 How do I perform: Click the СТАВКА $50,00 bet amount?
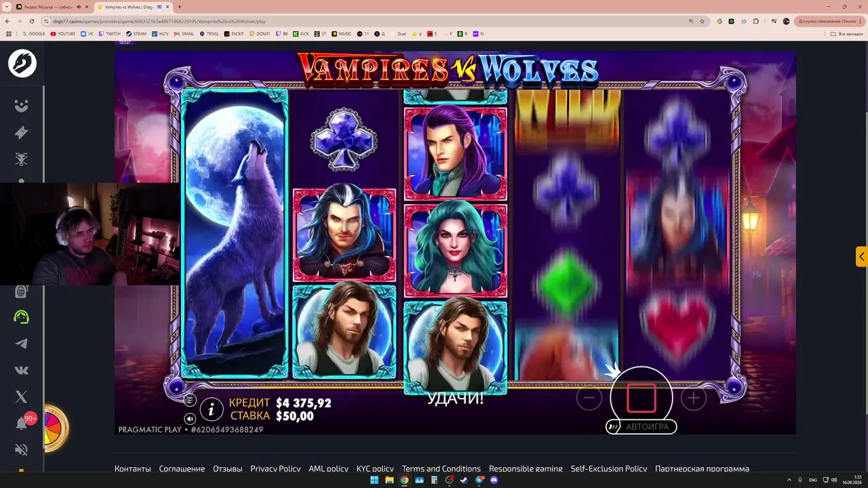coord(272,415)
